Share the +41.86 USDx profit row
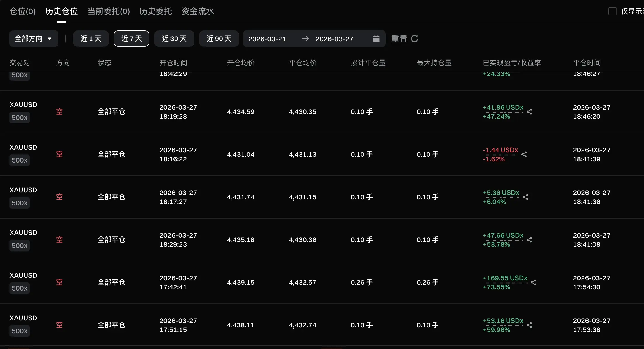Screen dimensions: 644x349 [x=529, y=112]
